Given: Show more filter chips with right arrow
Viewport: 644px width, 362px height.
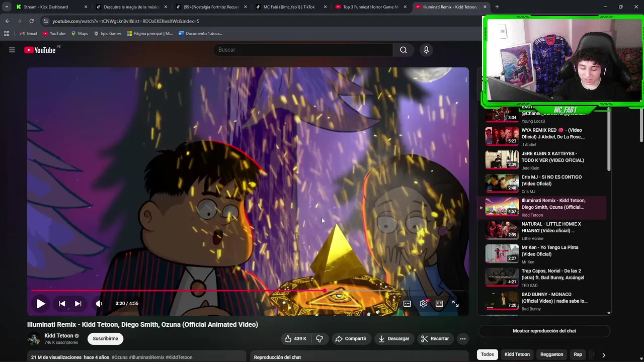Looking at the screenshot, I should click(604, 355).
